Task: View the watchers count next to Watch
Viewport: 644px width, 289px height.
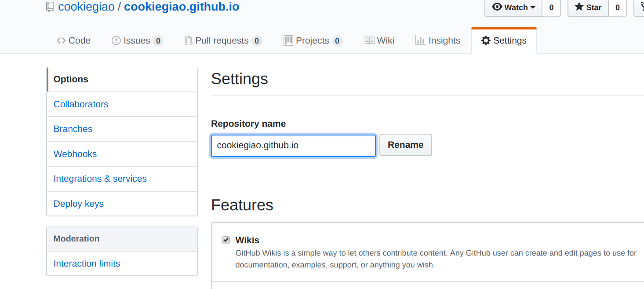Action: [x=551, y=7]
